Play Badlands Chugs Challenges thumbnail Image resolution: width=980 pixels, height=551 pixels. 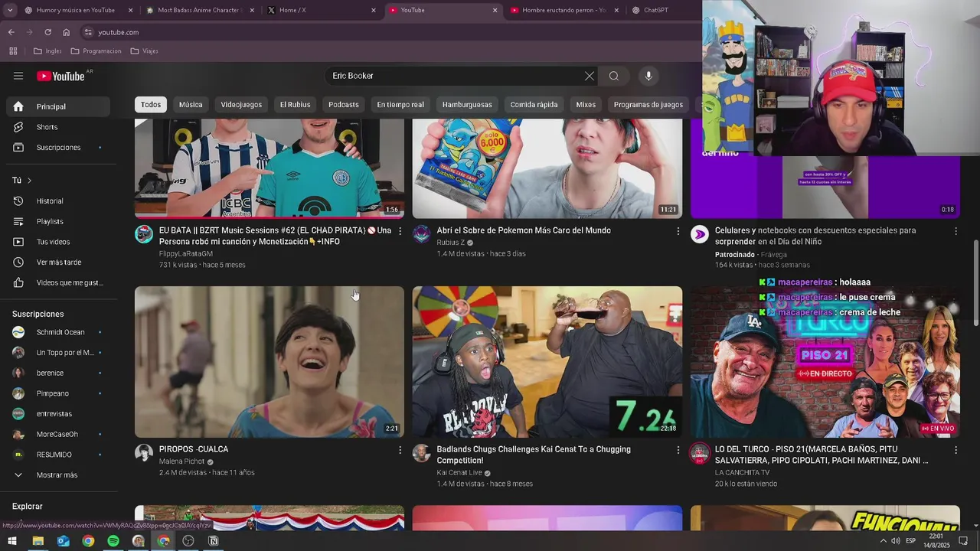click(x=547, y=362)
